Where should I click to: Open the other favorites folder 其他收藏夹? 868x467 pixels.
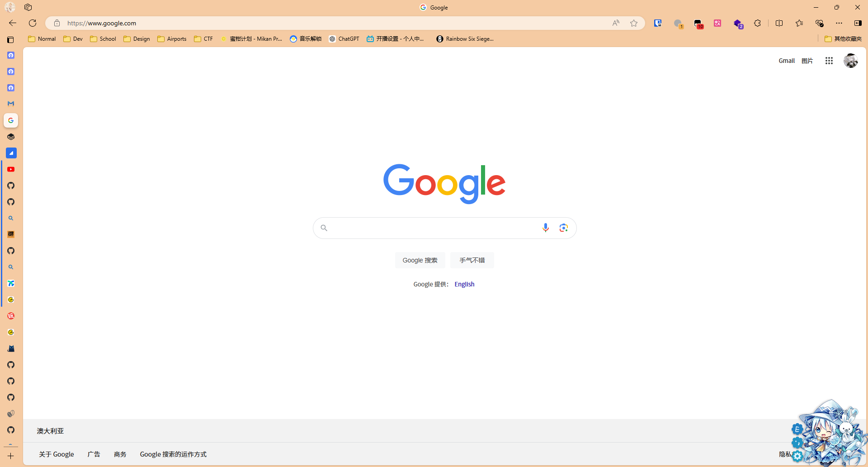pos(843,39)
